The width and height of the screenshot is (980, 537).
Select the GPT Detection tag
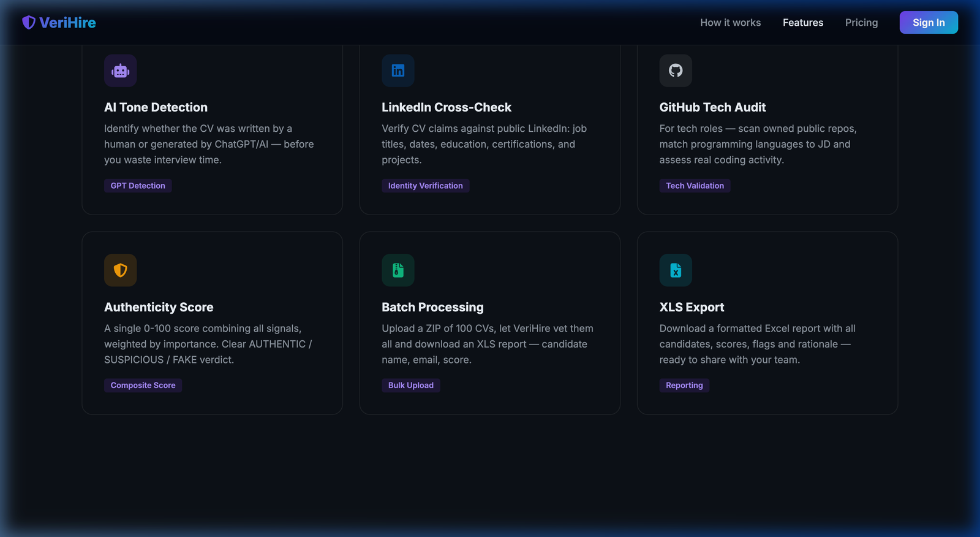coord(138,186)
